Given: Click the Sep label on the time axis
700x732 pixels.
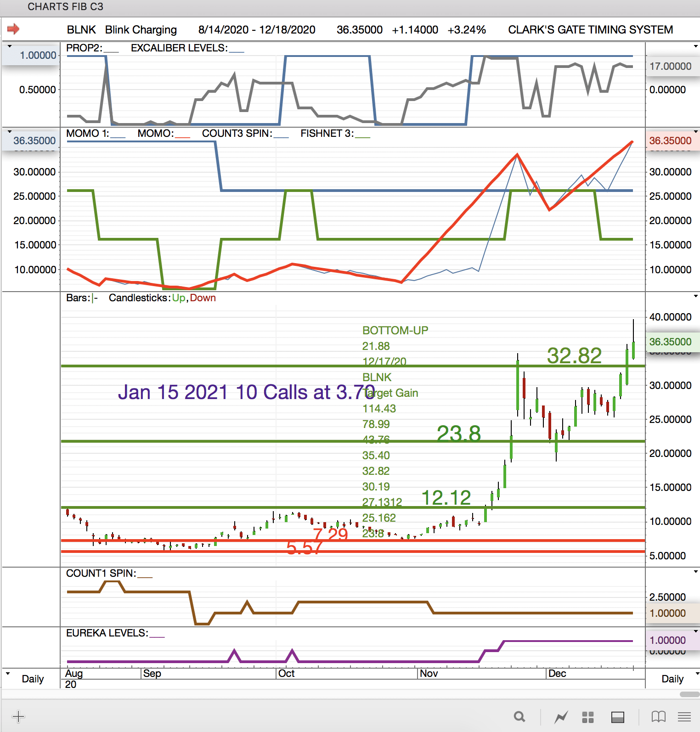Looking at the screenshot, I should click(x=152, y=674).
